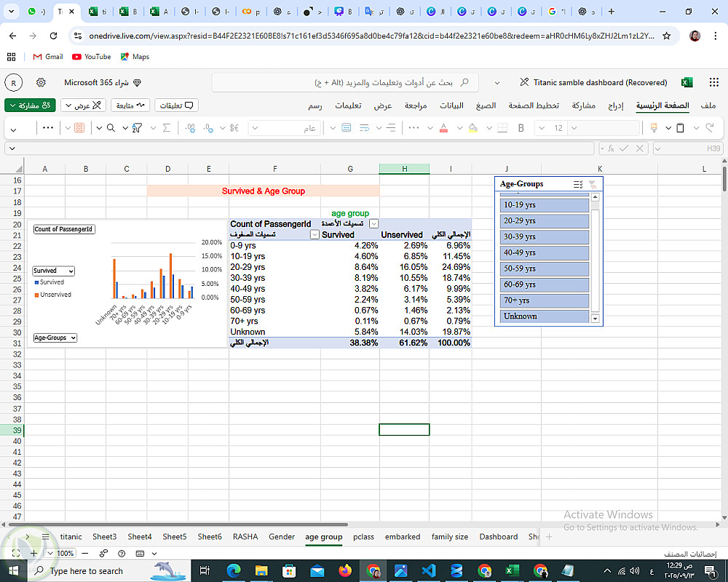The image size is (728, 582).
Task: Toggle the 60-69 yrs slicer item
Action: [544, 284]
